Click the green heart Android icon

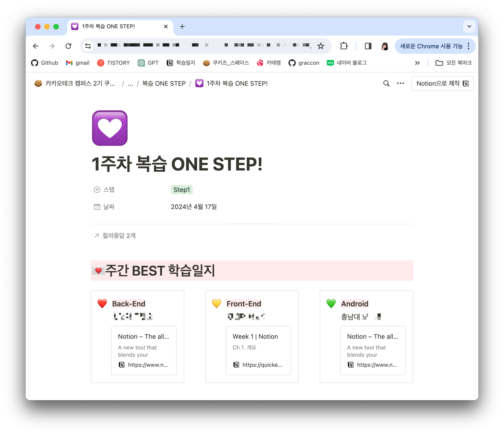331,304
